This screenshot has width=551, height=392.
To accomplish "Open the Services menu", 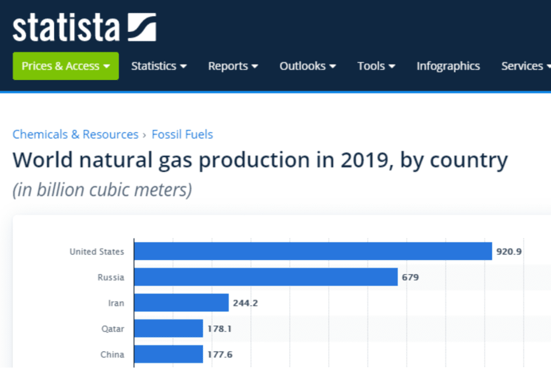I will tap(526, 66).
